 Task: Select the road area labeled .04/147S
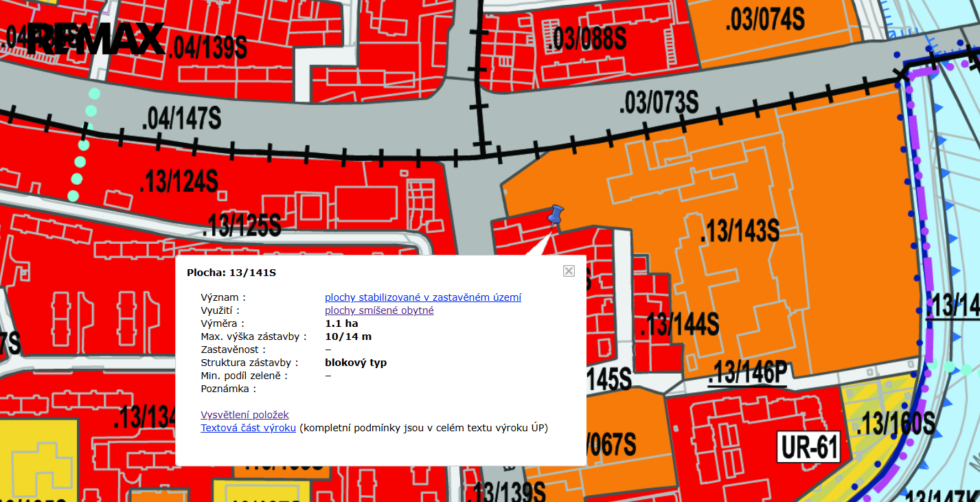pyautogui.click(x=181, y=117)
